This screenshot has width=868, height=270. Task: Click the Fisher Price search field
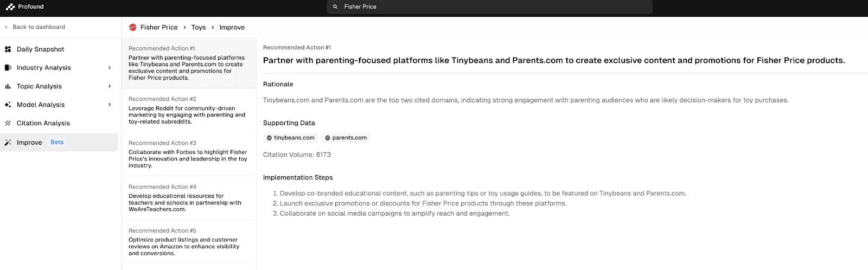point(489,7)
